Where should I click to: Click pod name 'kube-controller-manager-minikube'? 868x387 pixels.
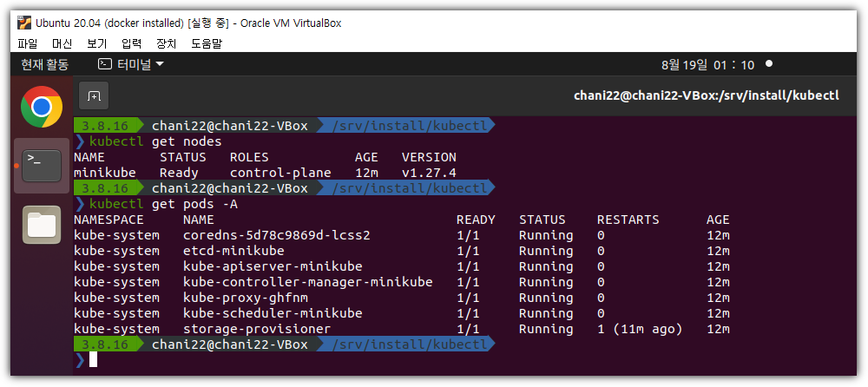click(x=308, y=282)
